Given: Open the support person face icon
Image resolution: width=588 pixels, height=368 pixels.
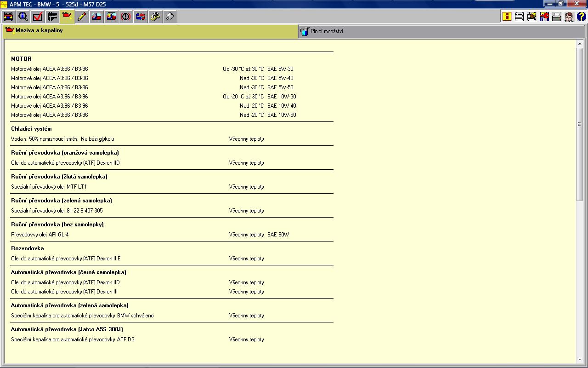Looking at the screenshot, I should pos(569,17).
